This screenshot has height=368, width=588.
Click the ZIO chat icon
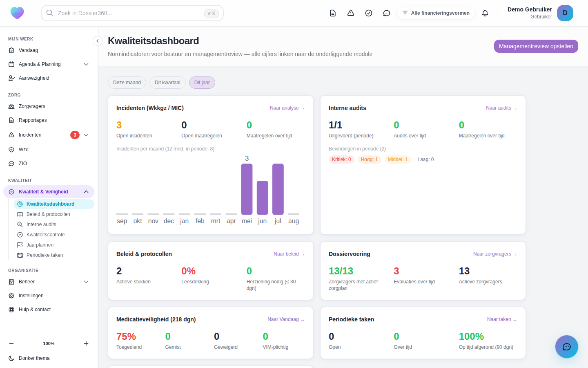[11, 164]
